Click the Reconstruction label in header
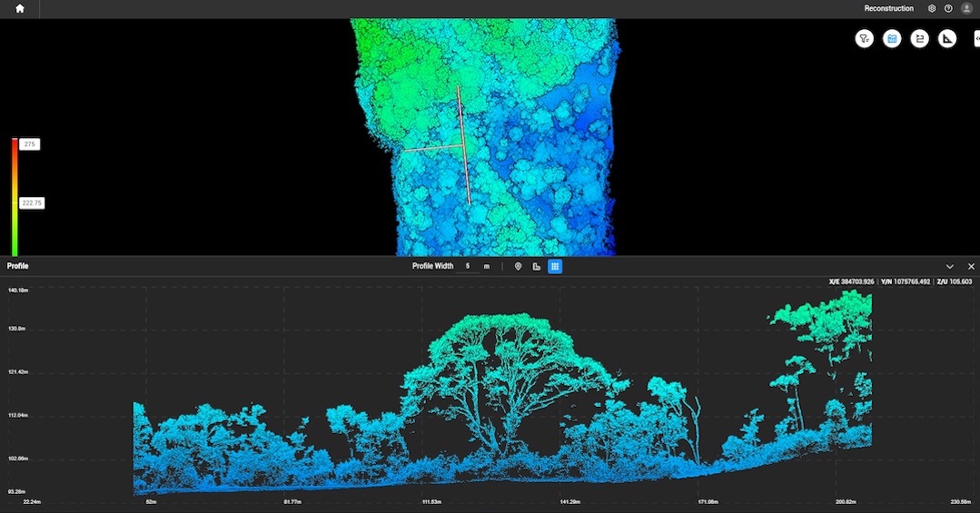980x513 pixels. (888, 8)
